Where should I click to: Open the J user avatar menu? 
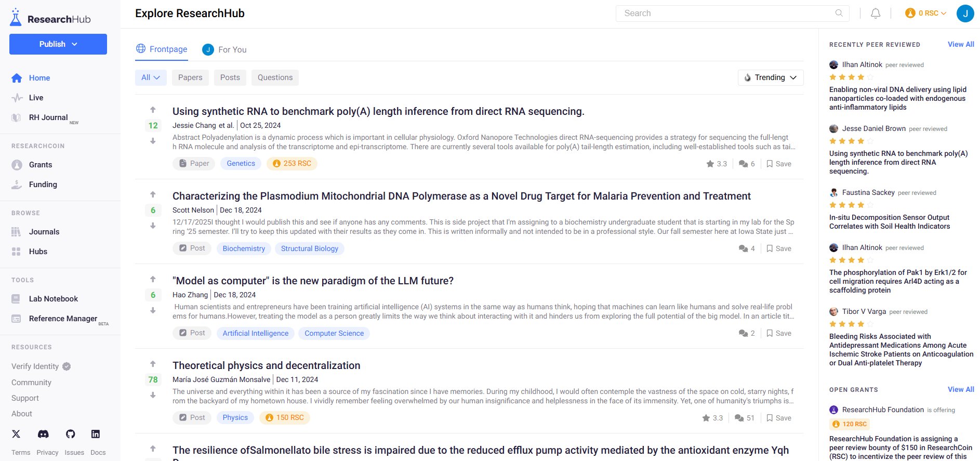point(965,14)
